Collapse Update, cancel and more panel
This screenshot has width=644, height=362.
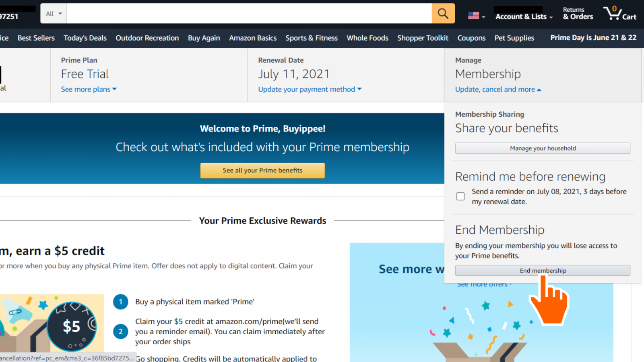pyautogui.click(x=498, y=89)
